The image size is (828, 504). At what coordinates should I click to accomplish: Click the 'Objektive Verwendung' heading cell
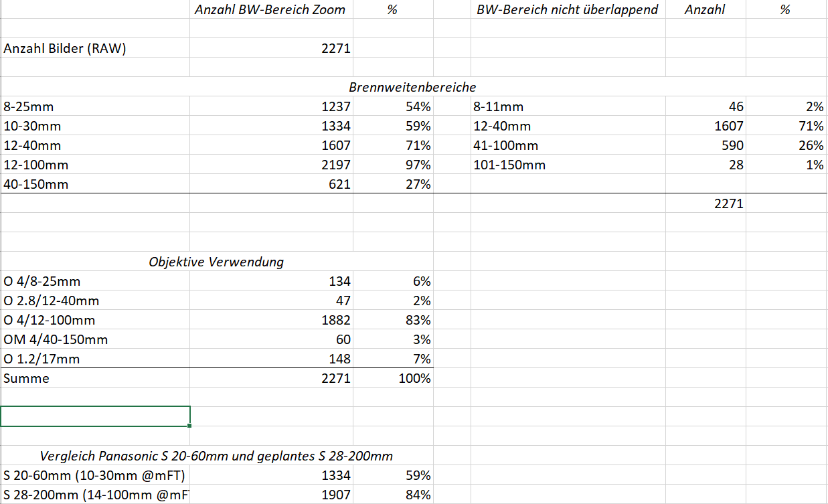216,262
